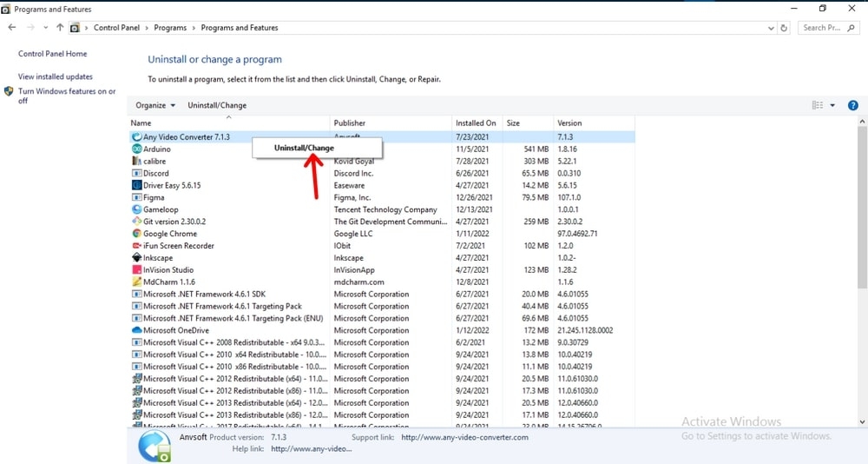This screenshot has height=464, width=868.
Task: Click the Microsoft OneDrive cloud icon
Action: pos(137,330)
